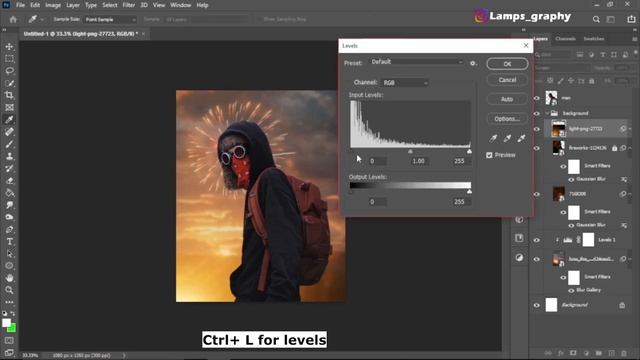
Task: Toggle the Preview checkbox in Levels
Action: click(489, 155)
